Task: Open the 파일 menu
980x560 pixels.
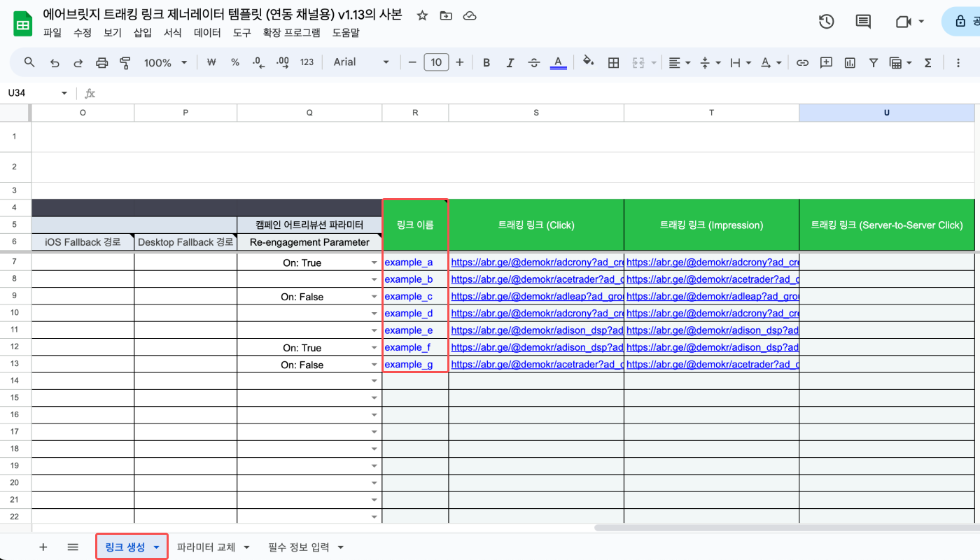Action: coord(52,32)
